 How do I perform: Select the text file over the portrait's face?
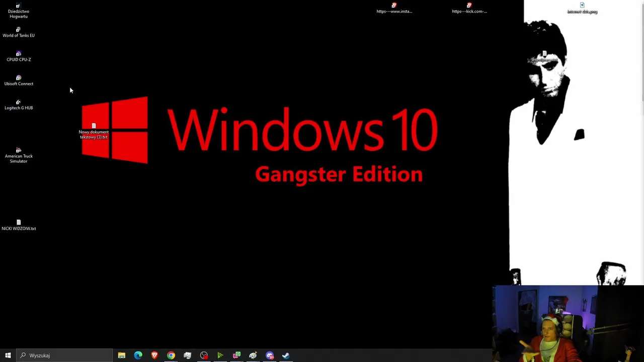tap(544, 57)
